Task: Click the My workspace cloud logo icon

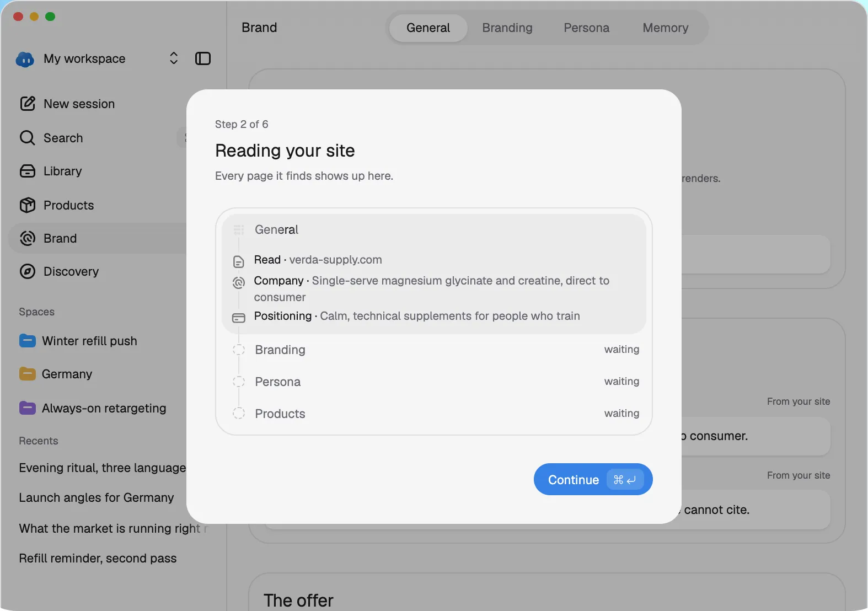Action: [25, 59]
